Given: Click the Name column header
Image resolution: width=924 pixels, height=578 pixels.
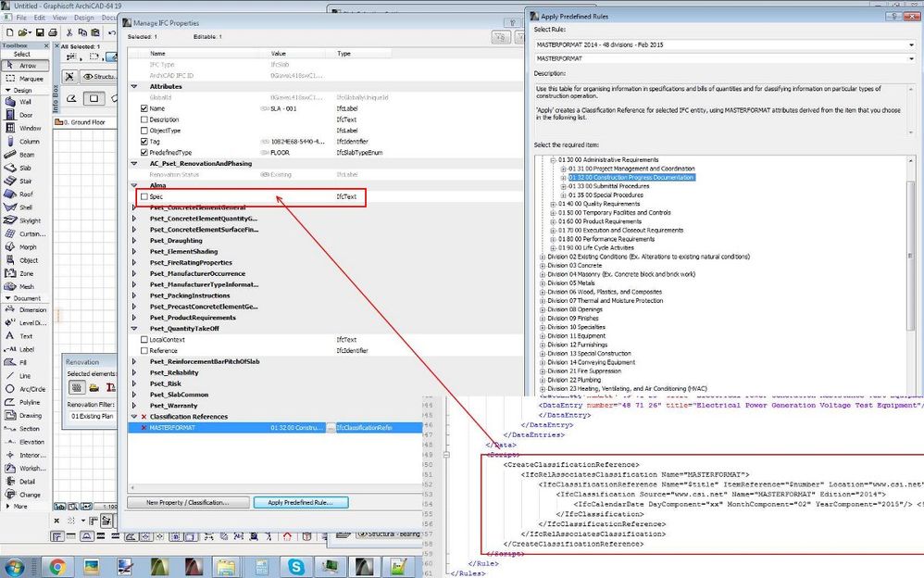Looking at the screenshot, I should (158, 54).
